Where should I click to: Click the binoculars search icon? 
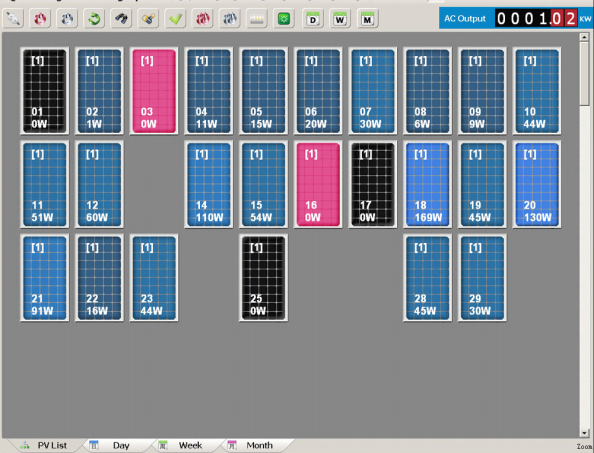click(x=121, y=19)
